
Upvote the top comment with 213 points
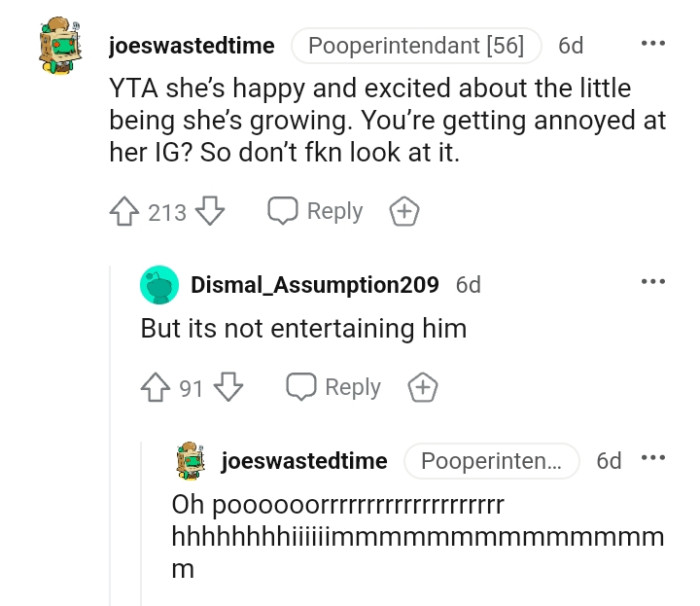pyautogui.click(x=126, y=212)
